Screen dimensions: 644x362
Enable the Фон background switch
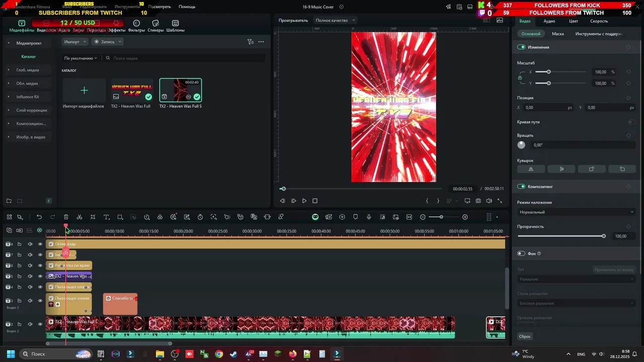(521, 253)
